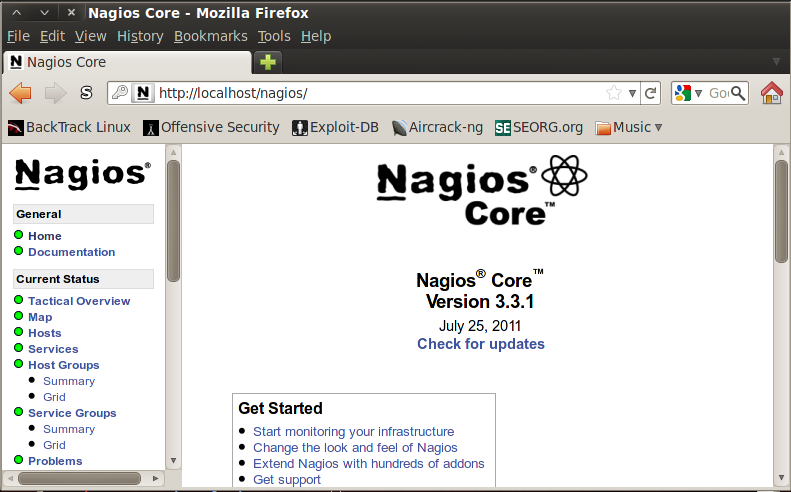Open the Help menu
Image resolution: width=791 pixels, height=492 pixels.
click(316, 36)
